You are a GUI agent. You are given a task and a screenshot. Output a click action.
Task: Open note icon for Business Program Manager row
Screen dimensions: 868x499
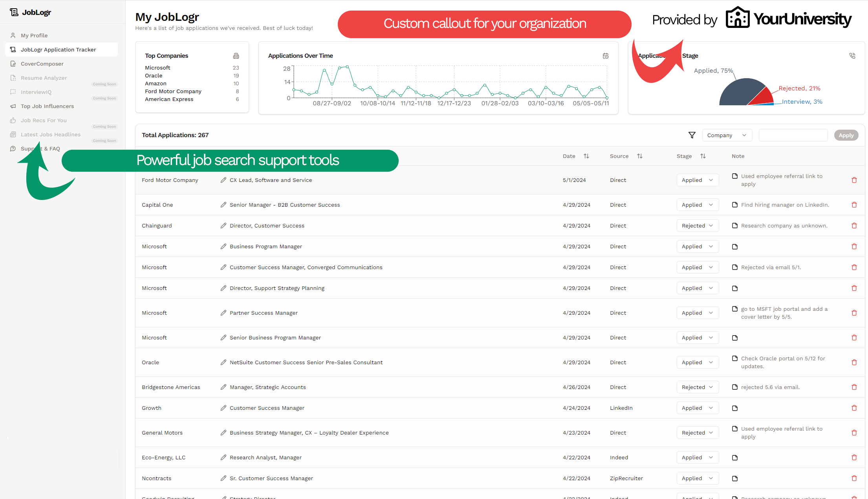735,247
